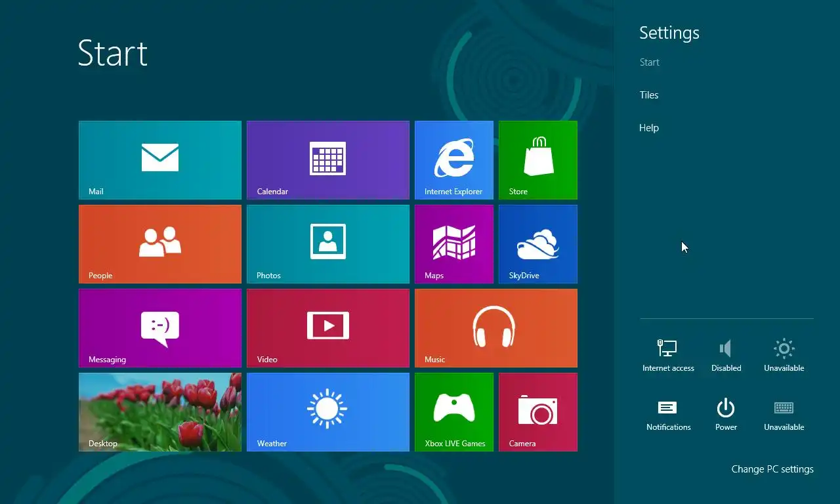Click the Unavailable brightness icon

click(x=784, y=355)
